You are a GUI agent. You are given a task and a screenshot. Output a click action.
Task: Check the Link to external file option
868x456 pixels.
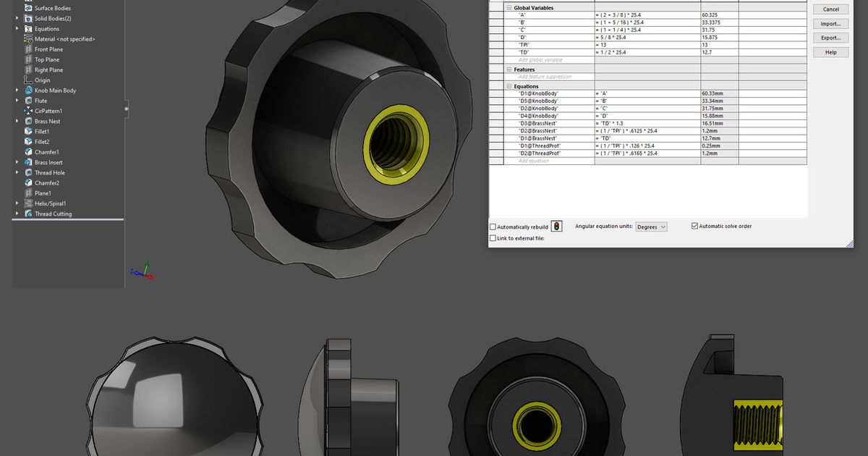click(493, 237)
